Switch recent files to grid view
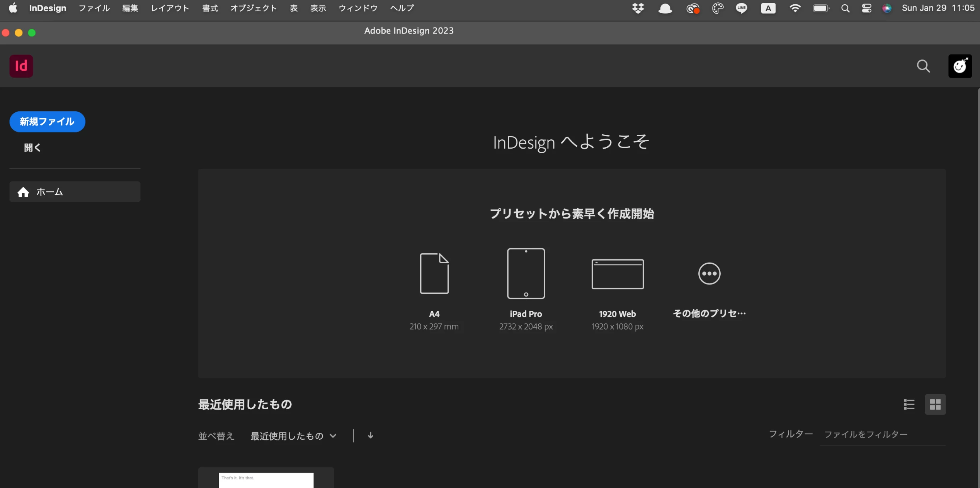Image resolution: width=980 pixels, height=488 pixels. click(935, 404)
